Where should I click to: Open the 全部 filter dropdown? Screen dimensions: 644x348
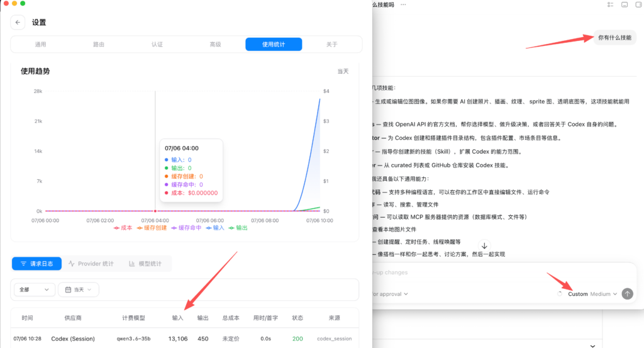[34, 289]
